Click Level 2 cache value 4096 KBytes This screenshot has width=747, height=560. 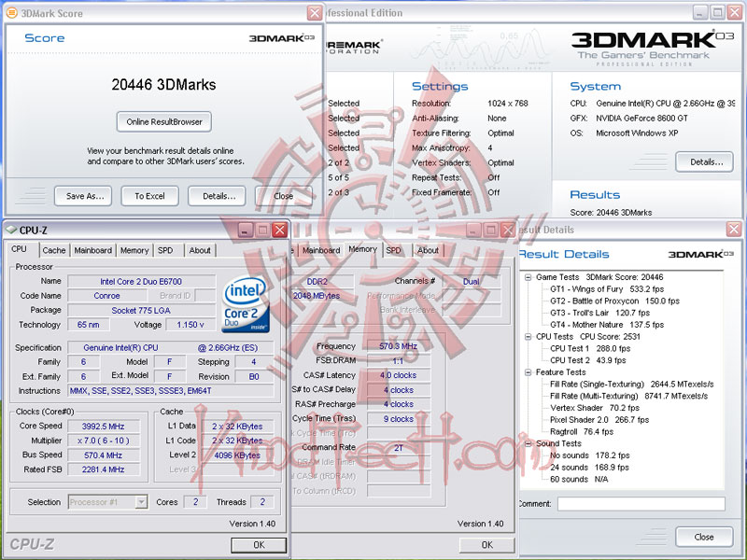(x=237, y=455)
